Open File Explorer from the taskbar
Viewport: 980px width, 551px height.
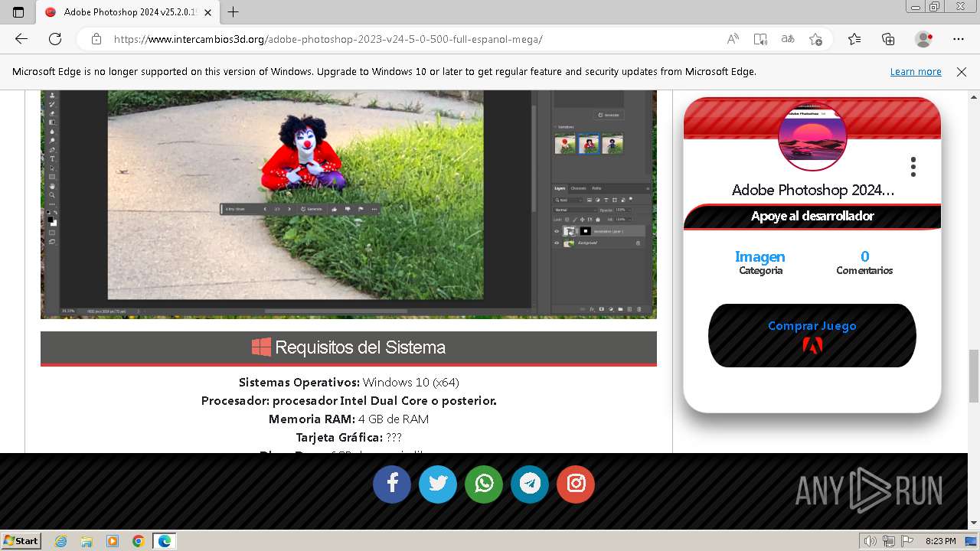click(87, 541)
